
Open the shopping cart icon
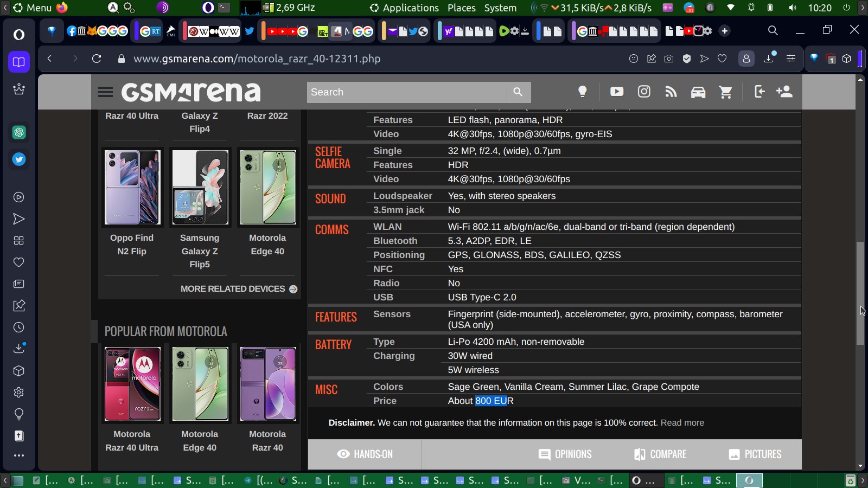[x=725, y=92]
